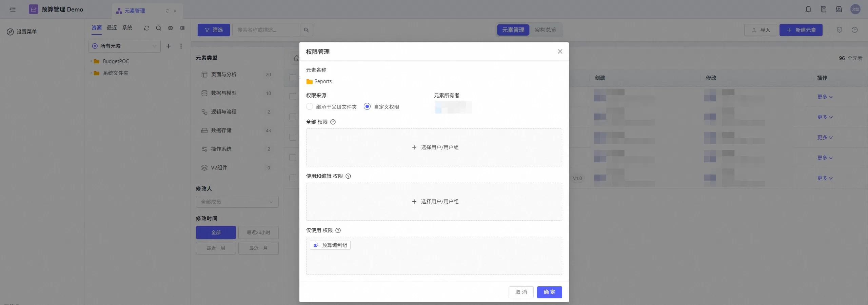
Task: Click the refresh icon in resource panel
Action: click(x=146, y=28)
